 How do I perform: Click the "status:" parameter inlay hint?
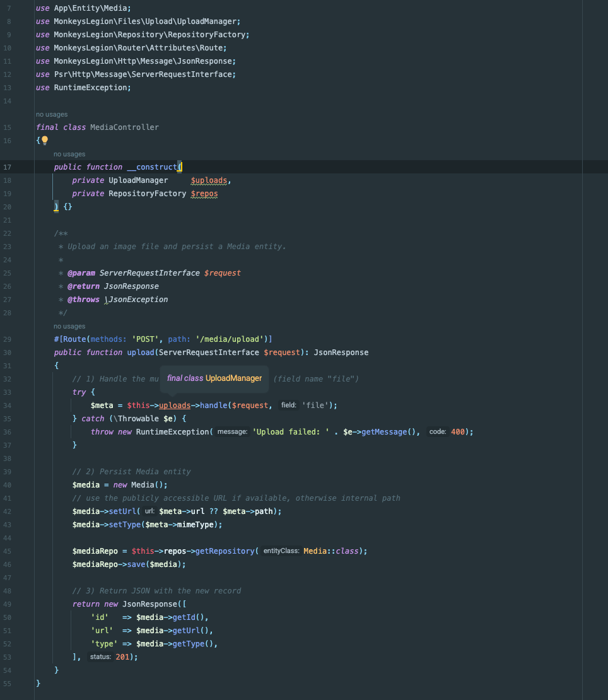click(100, 657)
